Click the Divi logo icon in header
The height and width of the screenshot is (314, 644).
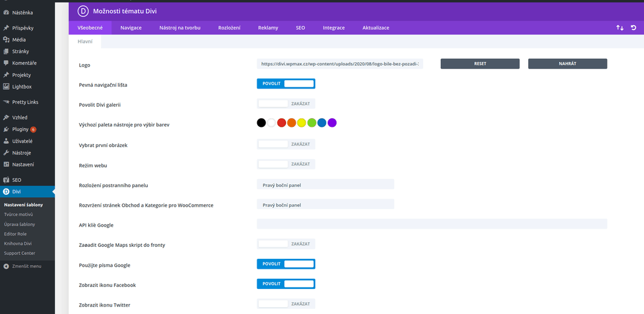[84, 11]
